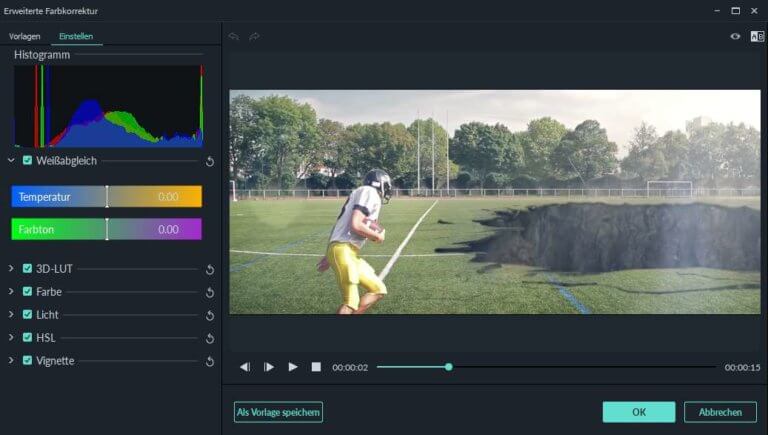Toggle the preview eye icon
768x435 pixels.
click(735, 36)
